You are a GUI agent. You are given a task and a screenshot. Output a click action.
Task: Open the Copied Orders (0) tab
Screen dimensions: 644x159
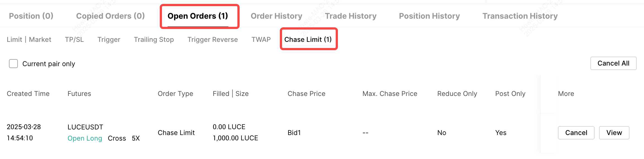click(x=110, y=16)
